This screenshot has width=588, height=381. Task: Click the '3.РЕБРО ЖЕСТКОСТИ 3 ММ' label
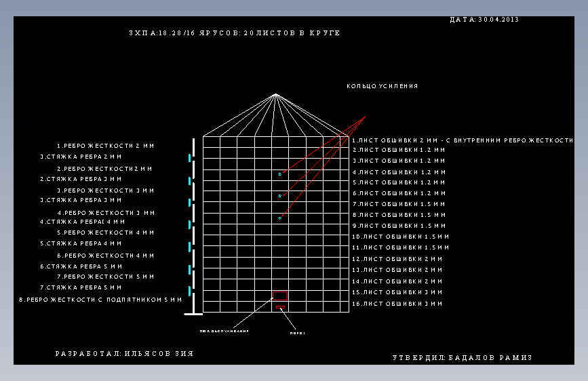[105, 191]
